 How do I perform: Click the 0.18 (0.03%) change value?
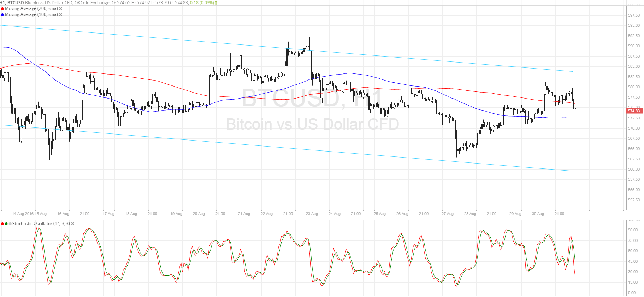point(202,2)
